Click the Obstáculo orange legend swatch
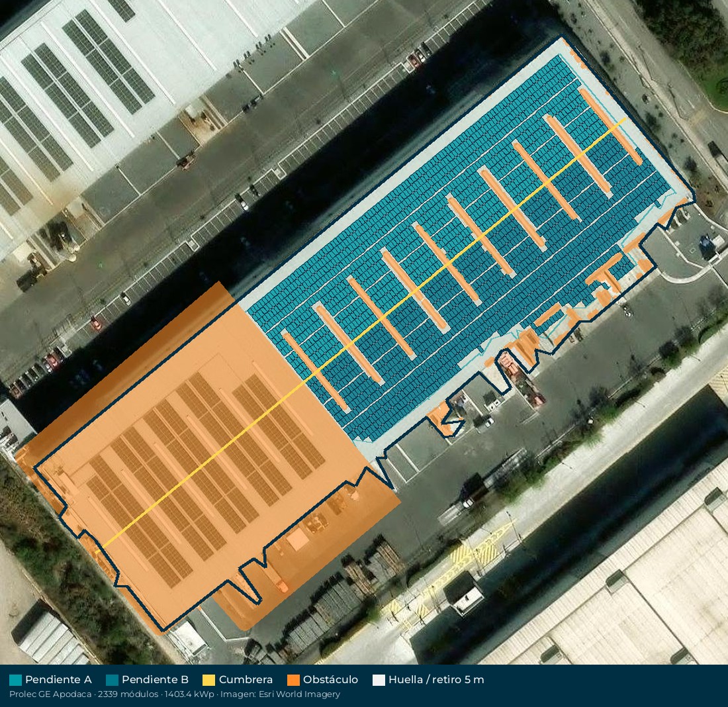This screenshot has width=728, height=707. pos(293,680)
